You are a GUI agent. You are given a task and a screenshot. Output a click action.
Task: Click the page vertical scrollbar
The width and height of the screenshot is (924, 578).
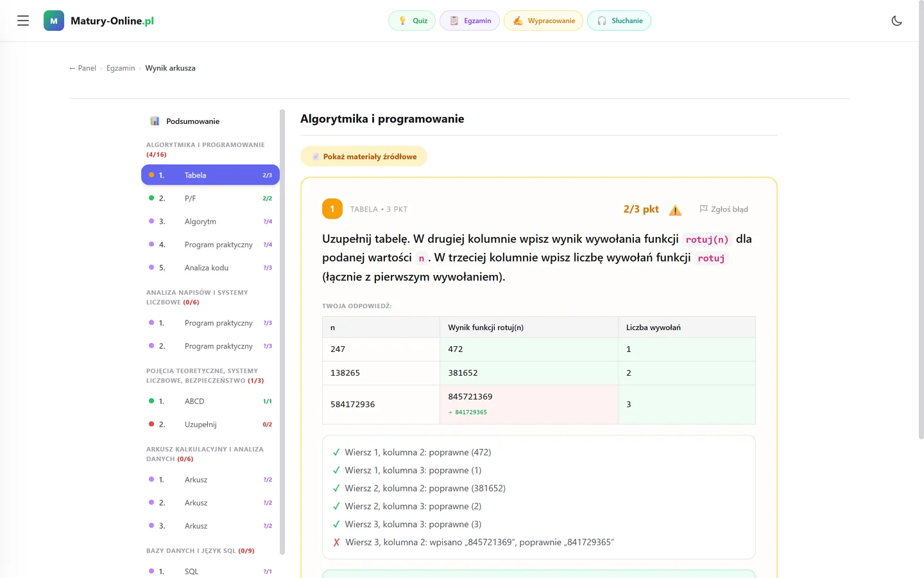(x=921, y=222)
